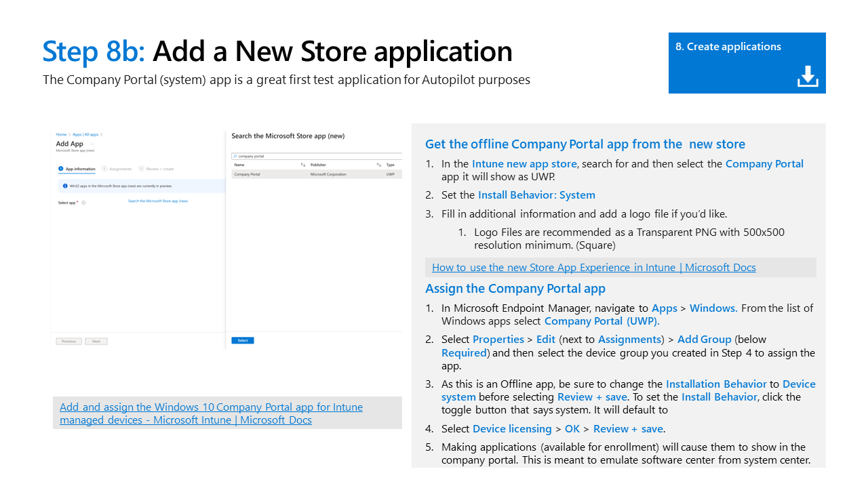The width and height of the screenshot is (868, 488).
Task: Click the Publisher column header
Action: (x=318, y=165)
